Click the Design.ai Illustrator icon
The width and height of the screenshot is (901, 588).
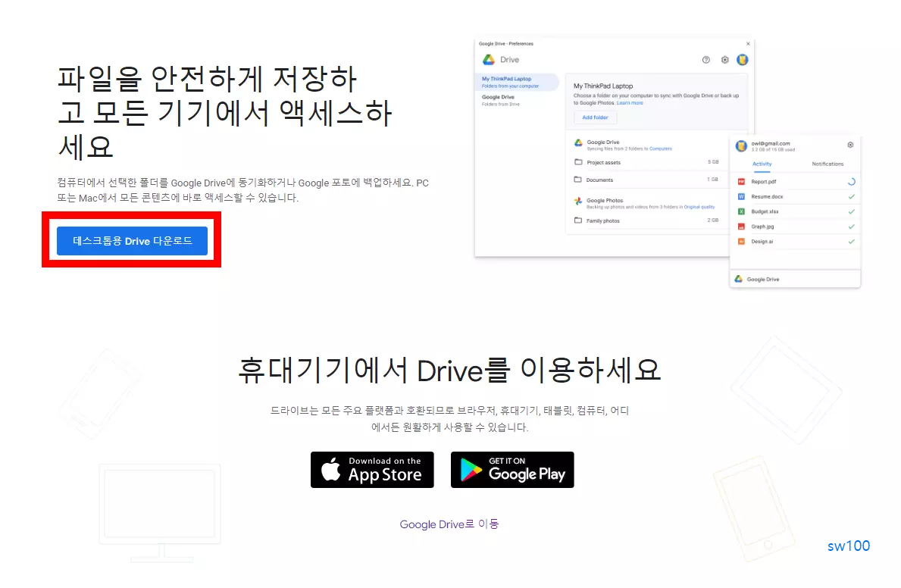coord(741,242)
